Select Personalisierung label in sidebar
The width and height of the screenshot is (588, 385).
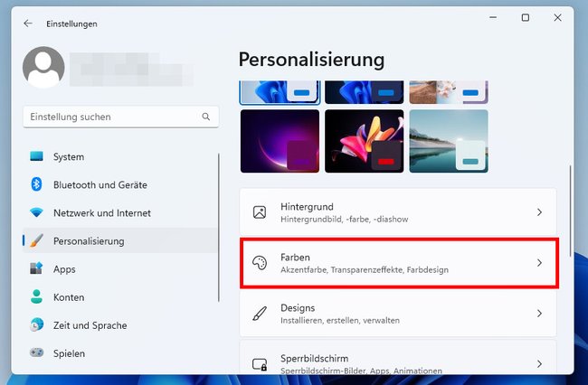click(x=89, y=241)
